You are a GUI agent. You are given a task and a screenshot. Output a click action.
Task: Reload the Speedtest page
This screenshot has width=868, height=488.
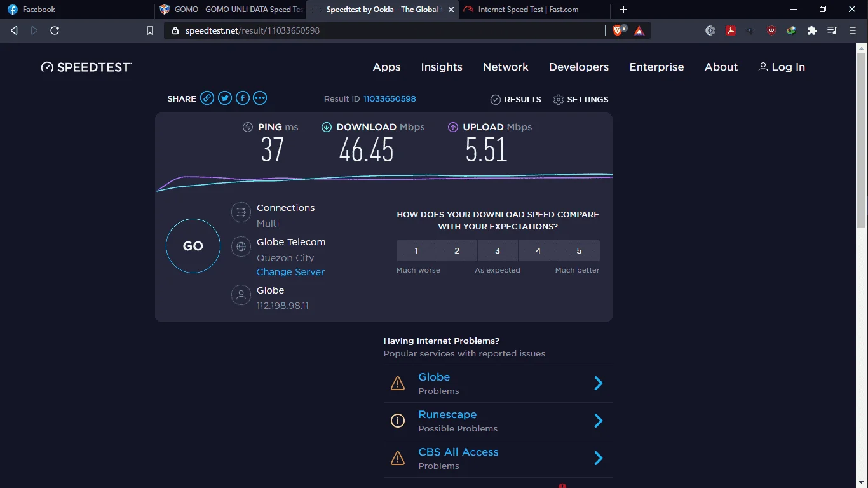pos(55,30)
